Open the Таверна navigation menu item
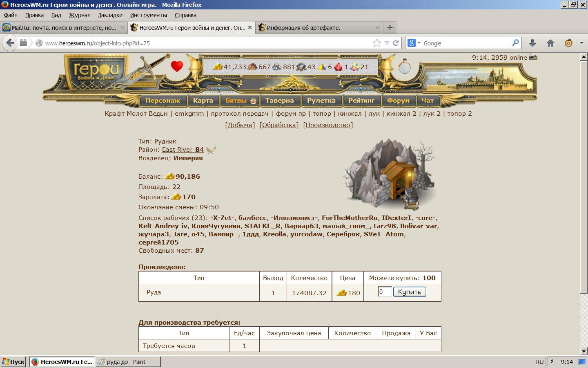 [x=279, y=101]
